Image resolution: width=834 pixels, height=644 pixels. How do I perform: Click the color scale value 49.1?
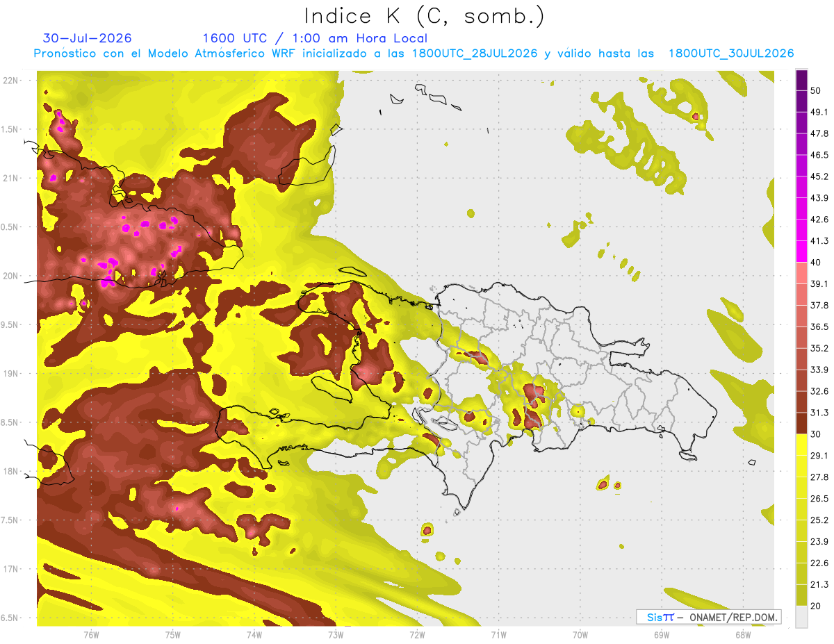pos(819,112)
